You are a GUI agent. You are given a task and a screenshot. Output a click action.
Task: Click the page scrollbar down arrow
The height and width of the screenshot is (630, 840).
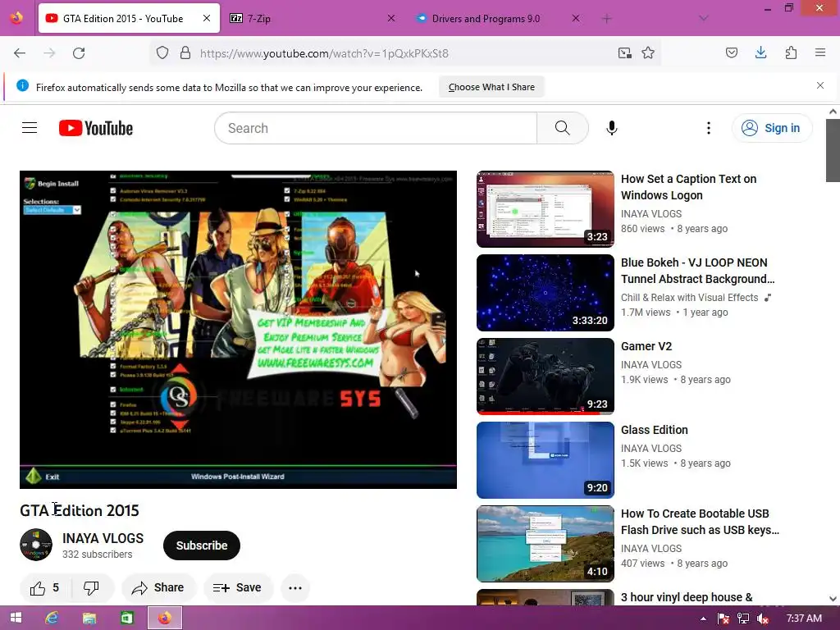[833, 599]
